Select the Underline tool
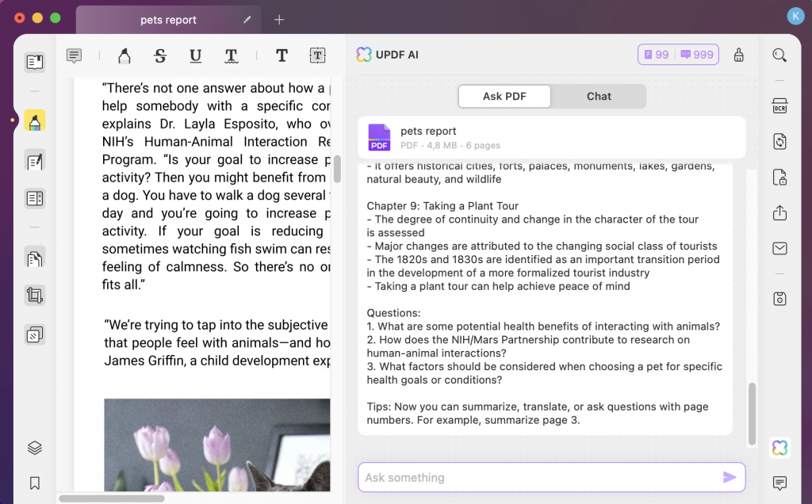This screenshot has width=812, height=504. pyautogui.click(x=194, y=55)
